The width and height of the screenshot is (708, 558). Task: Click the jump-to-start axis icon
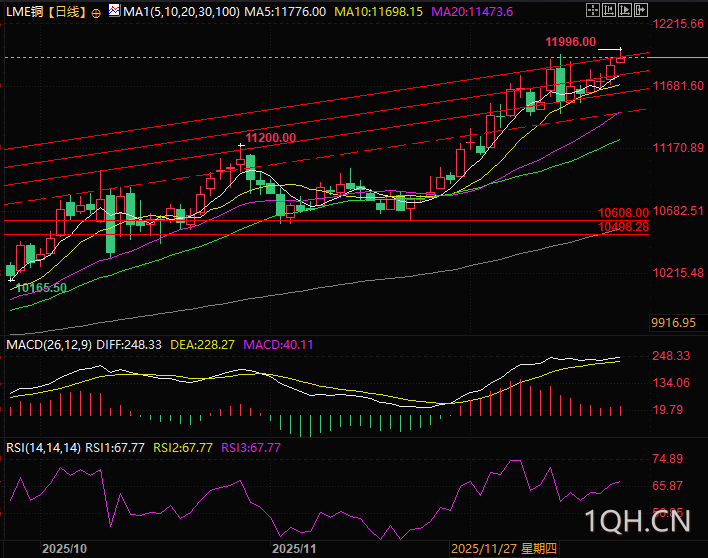[609, 10]
